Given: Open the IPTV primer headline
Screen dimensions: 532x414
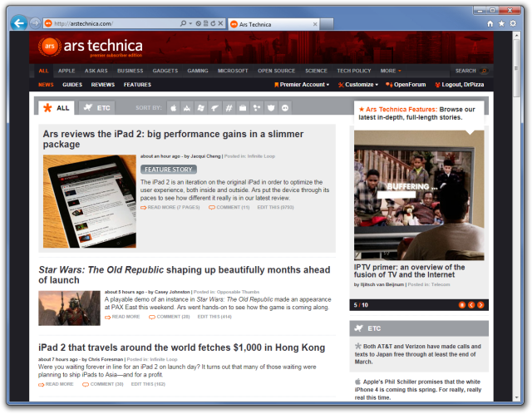Looking at the screenshot, I should click(x=409, y=271).
